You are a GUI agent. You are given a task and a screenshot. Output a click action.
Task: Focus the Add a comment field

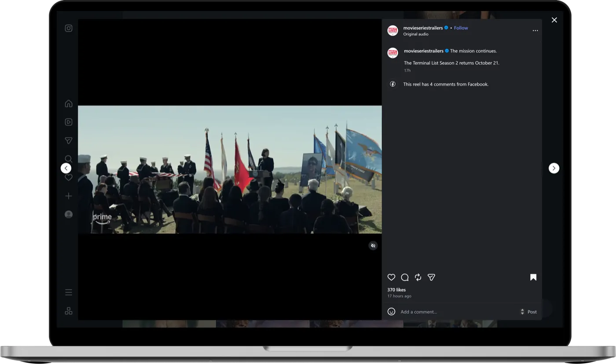click(458, 312)
